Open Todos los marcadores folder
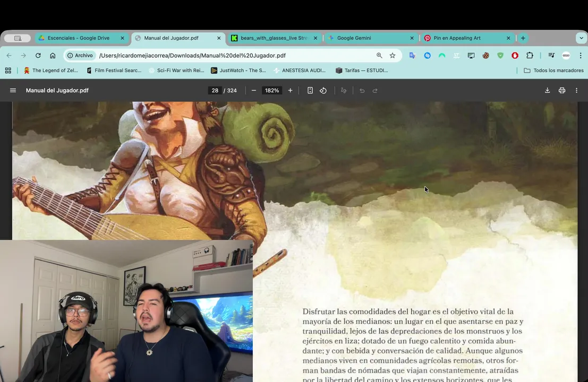The height and width of the screenshot is (382, 588). (553, 71)
